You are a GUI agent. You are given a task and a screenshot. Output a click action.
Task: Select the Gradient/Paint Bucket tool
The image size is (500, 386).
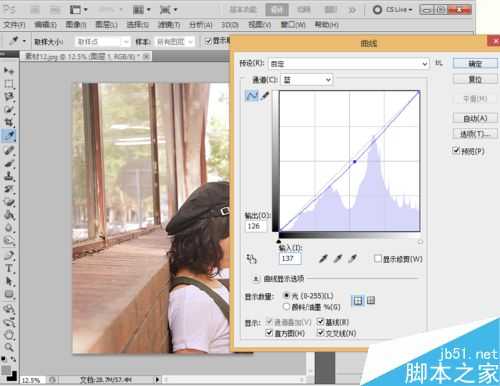click(9, 215)
